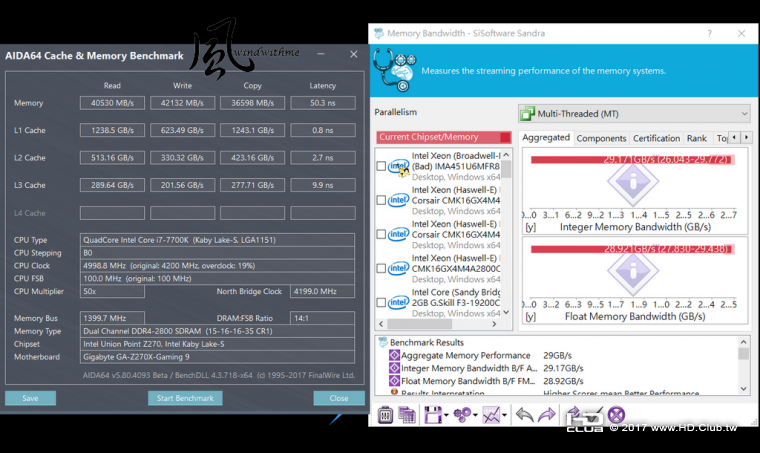Click the red Float Memory Bandwidth bar
This screenshot has width=760, height=453.
coord(633,249)
